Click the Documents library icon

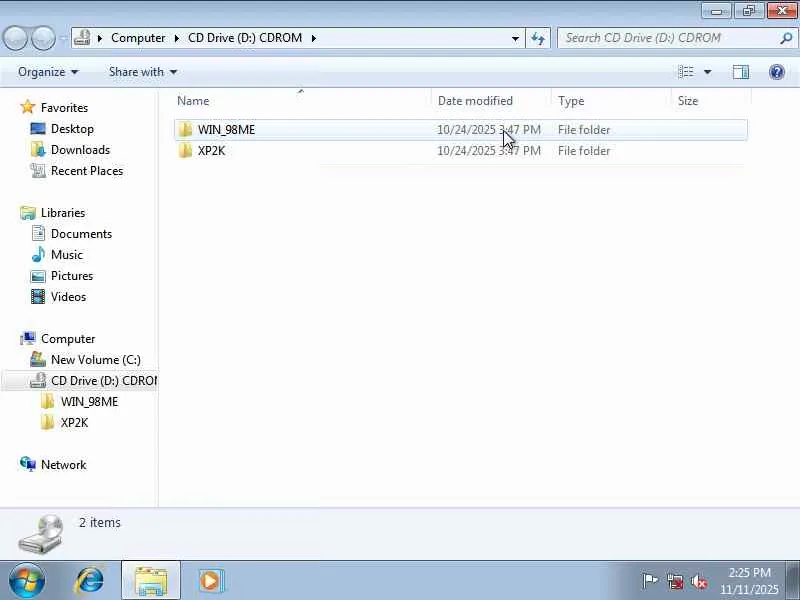pyautogui.click(x=38, y=234)
